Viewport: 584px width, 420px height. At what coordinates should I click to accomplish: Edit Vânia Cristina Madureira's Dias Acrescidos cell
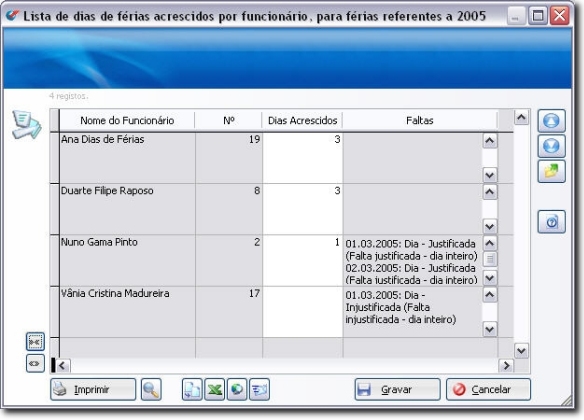click(x=302, y=312)
